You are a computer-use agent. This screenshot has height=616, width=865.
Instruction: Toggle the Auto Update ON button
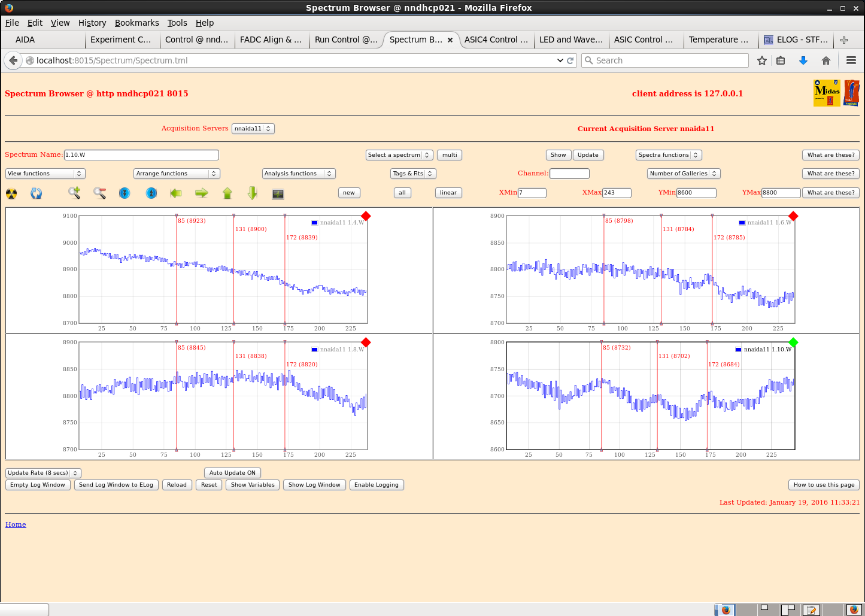232,473
